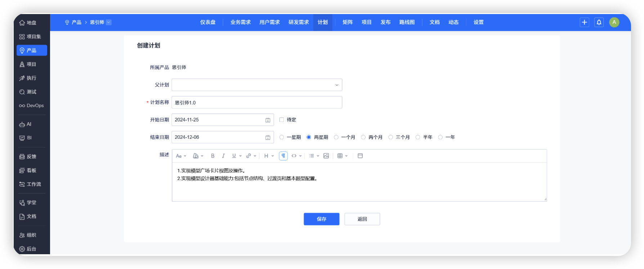Click the 计划名称 input field
This screenshot has height=269, width=644.
tap(257, 102)
